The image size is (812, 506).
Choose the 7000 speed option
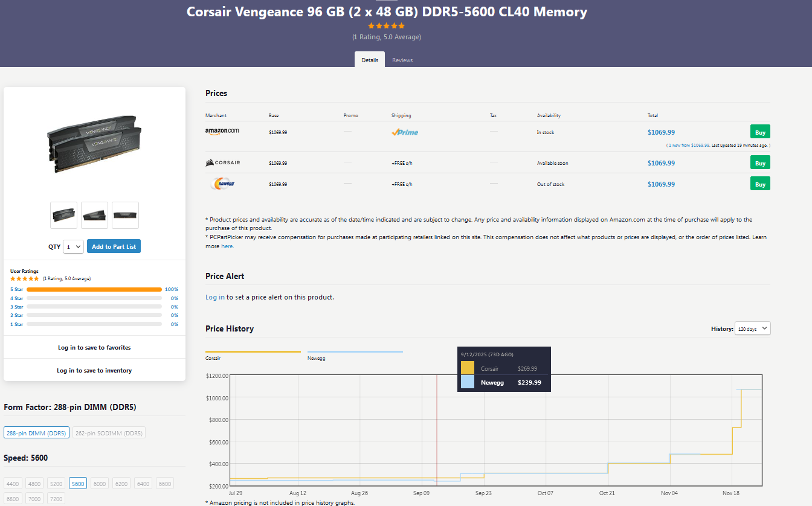pos(34,499)
